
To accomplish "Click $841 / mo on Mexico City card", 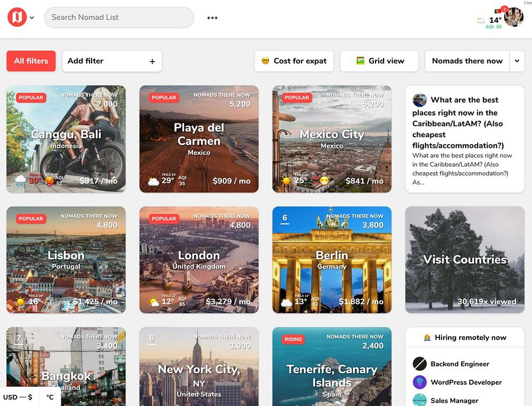I will pos(364,181).
